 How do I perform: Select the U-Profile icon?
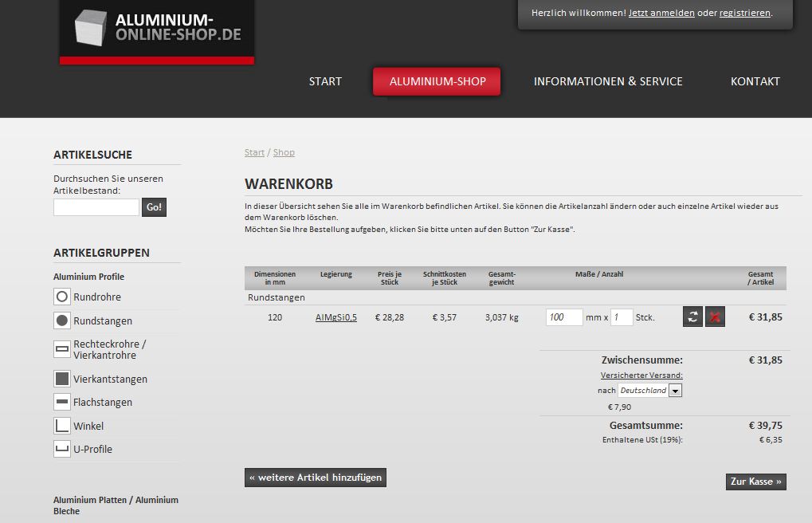pos(62,449)
